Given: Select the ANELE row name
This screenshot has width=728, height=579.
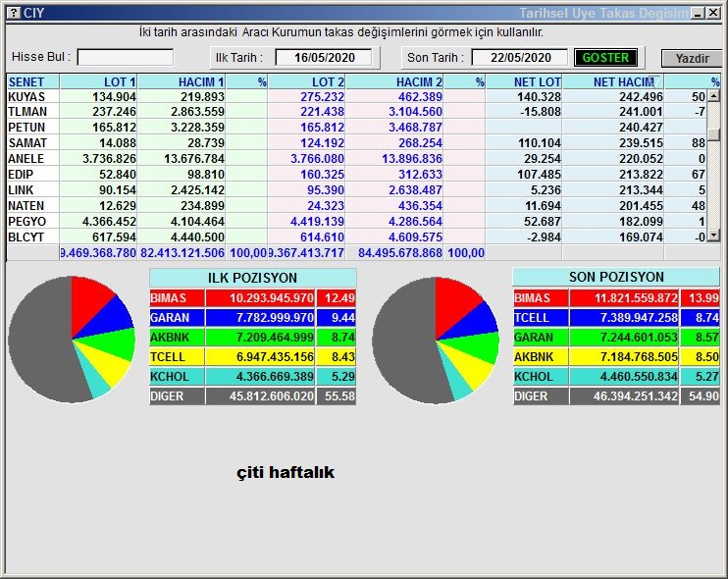Looking at the screenshot, I should 26,159.
